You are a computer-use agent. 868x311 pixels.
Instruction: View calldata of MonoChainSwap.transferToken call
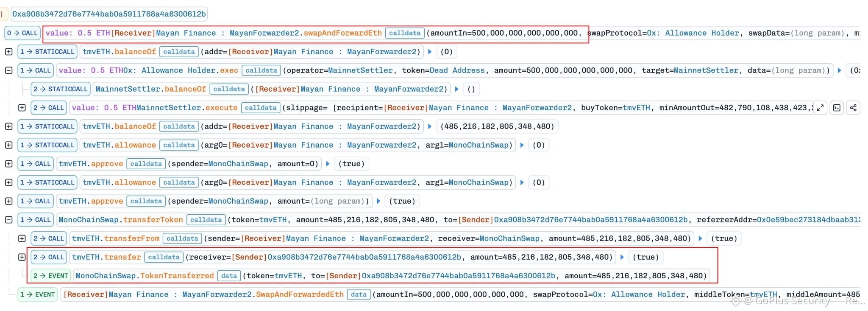click(x=206, y=220)
